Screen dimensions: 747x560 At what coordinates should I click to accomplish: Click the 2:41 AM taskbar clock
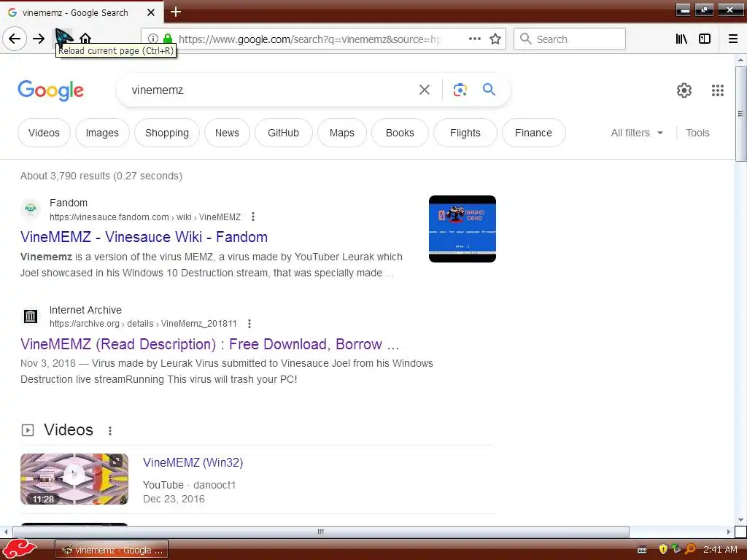[720, 550]
